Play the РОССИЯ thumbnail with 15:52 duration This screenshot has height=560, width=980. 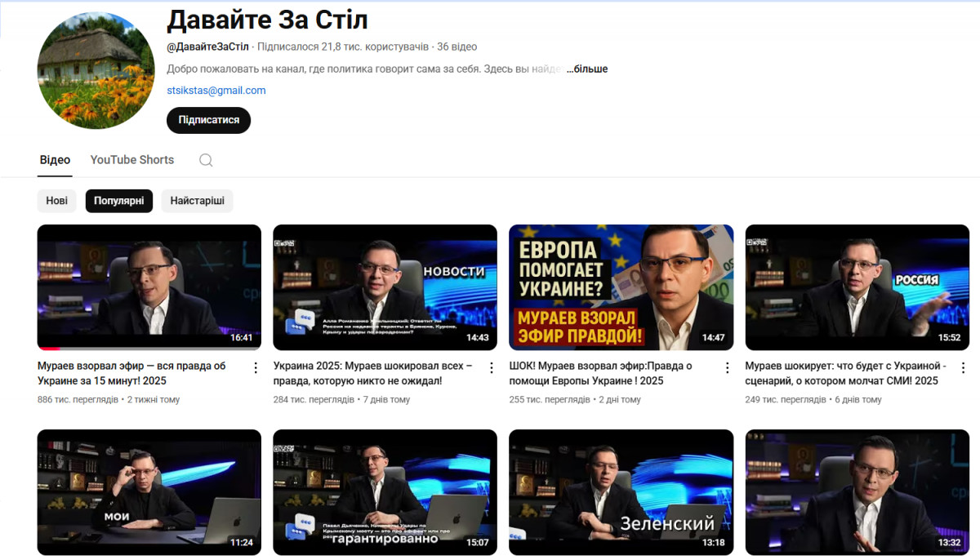[857, 287]
